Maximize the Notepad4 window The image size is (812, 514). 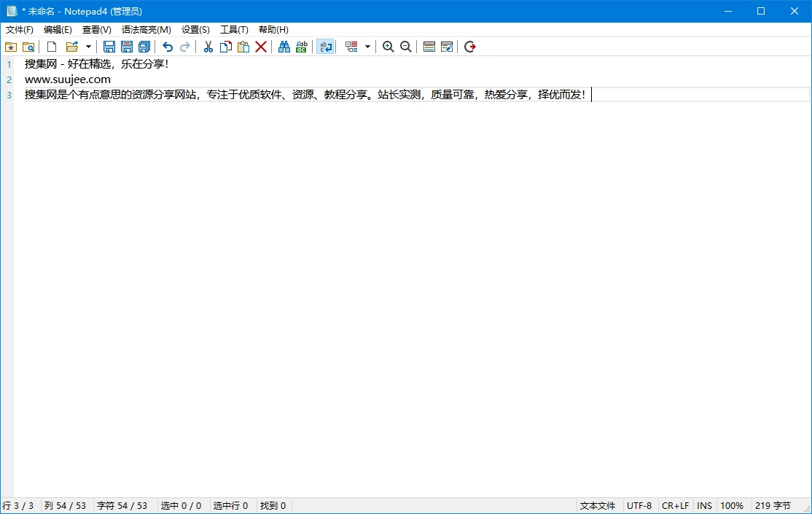click(x=761, y=11)
